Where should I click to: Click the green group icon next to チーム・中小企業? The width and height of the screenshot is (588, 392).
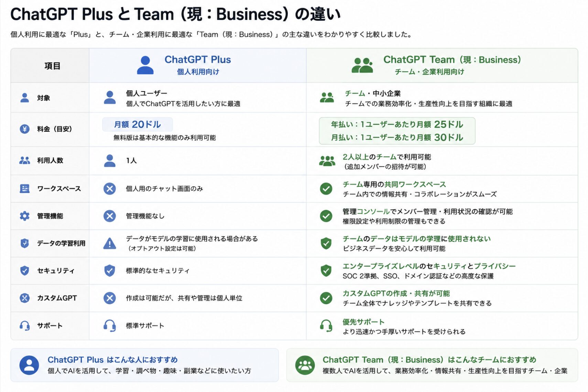click(327, 98)
